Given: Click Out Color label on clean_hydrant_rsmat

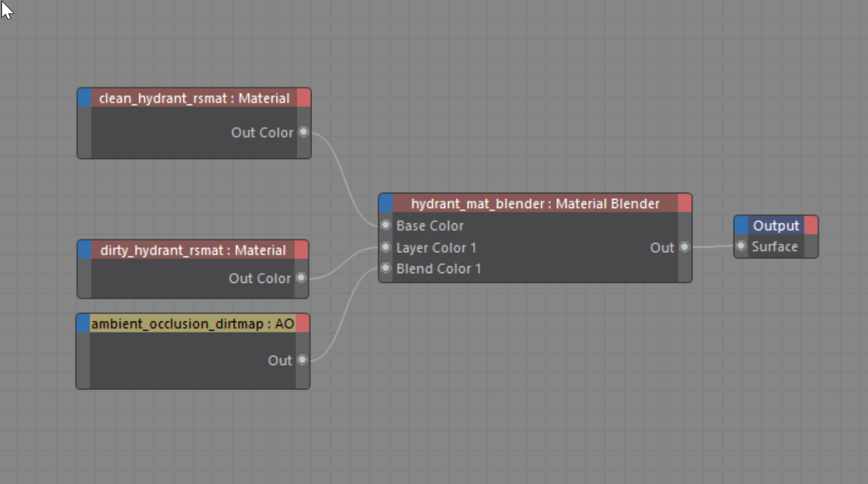Looking at the screenshot, I should [x=262, y=132].
